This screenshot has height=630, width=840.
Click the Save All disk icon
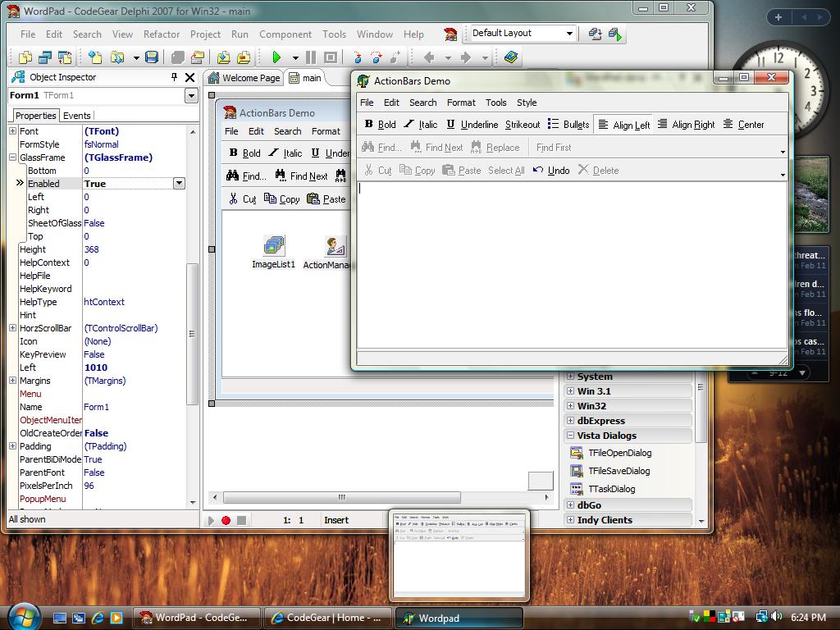point(152,57)
